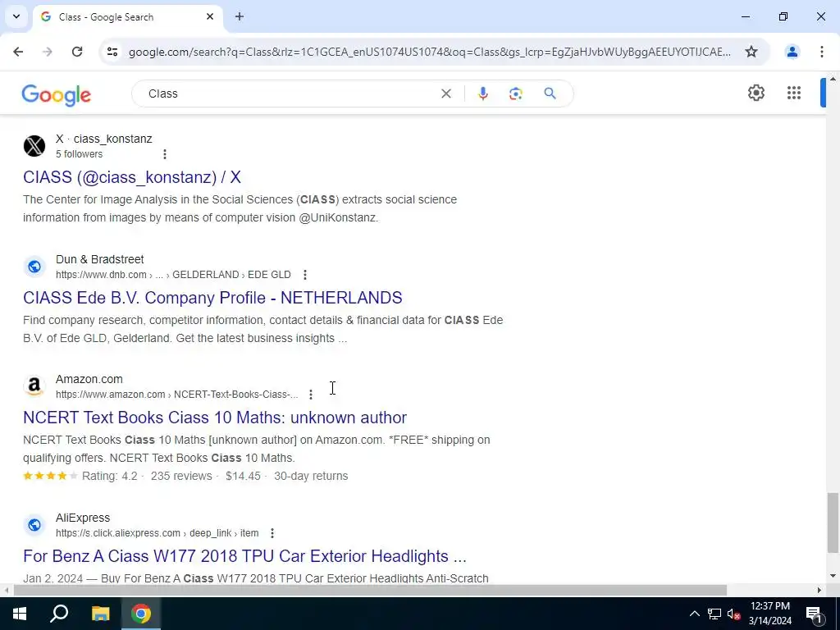Open For Benz A Ciass W177 link
Viewport: 840px width, 630px height.
(x=244, y=557)
